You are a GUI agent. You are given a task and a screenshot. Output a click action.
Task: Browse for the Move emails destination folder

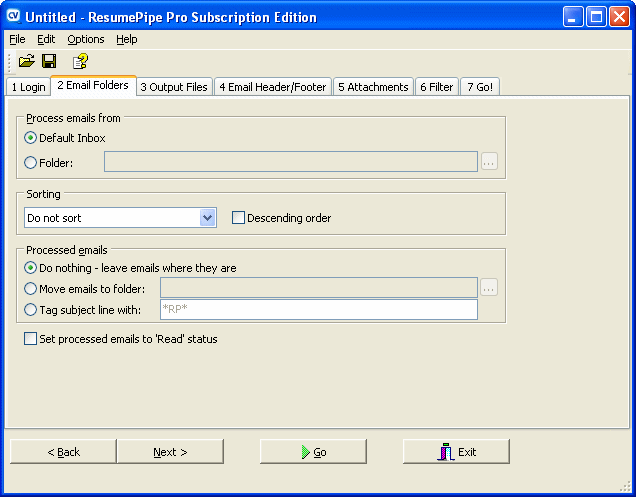point(489,288)
